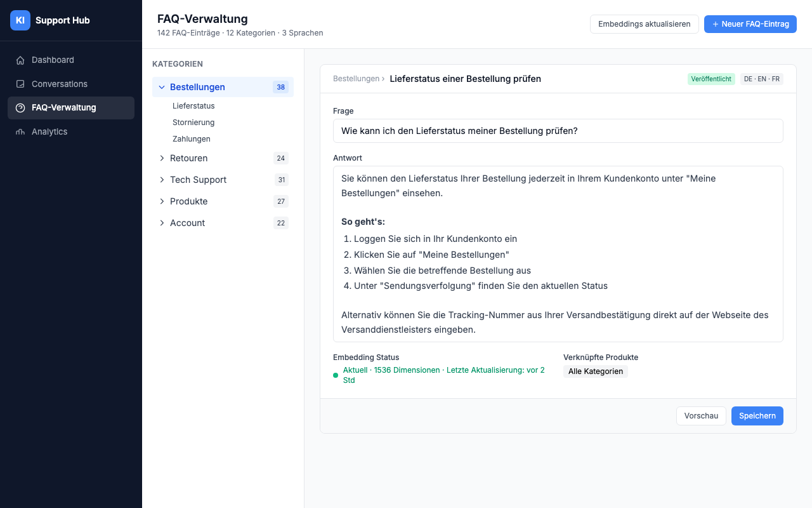The height and width of the screenshot is (508, 812).
Task: Toggle the Veröffentlicht status badge
Action: tap(711, 79)
